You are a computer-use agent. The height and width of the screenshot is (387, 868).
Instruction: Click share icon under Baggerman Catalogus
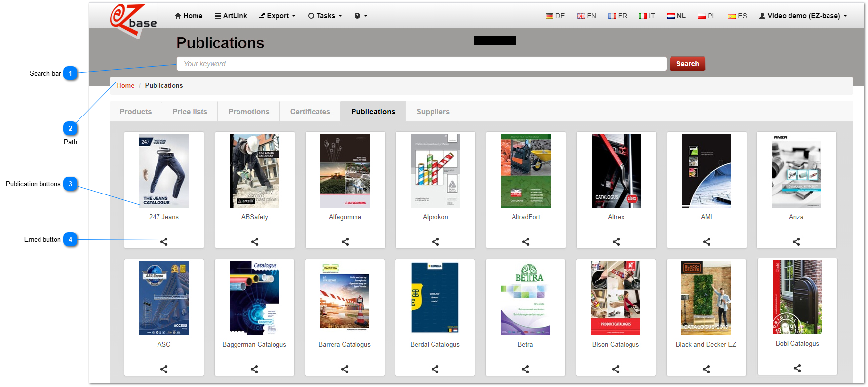tap(254, 369)
